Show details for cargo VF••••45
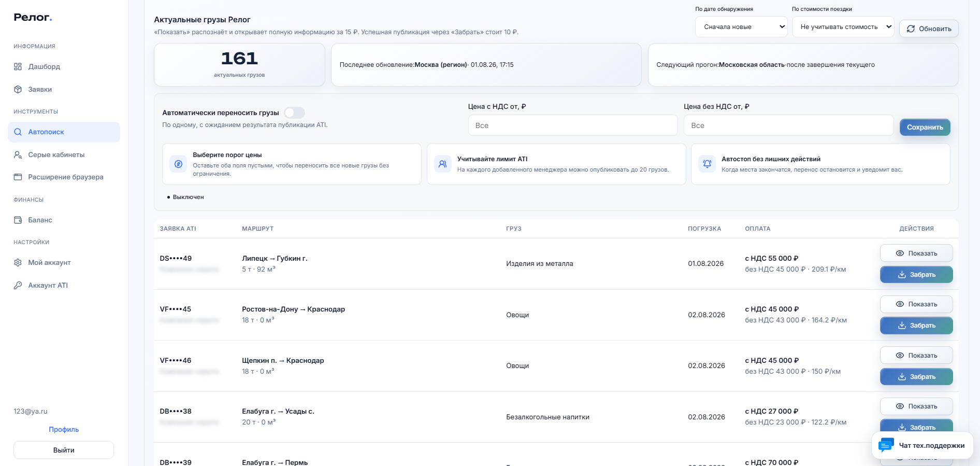This screenshot has height=466, width=980. [x=916, y=304]
